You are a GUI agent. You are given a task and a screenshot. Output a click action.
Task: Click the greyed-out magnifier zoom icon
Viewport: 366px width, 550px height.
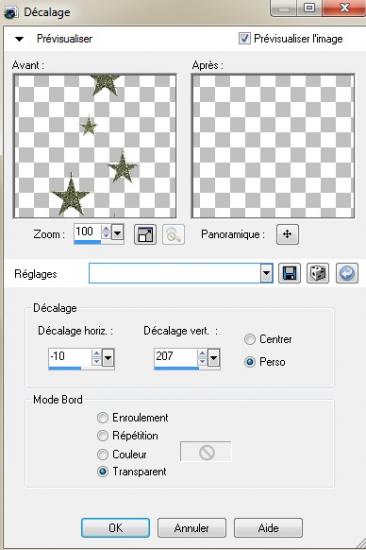click(173, 234)
